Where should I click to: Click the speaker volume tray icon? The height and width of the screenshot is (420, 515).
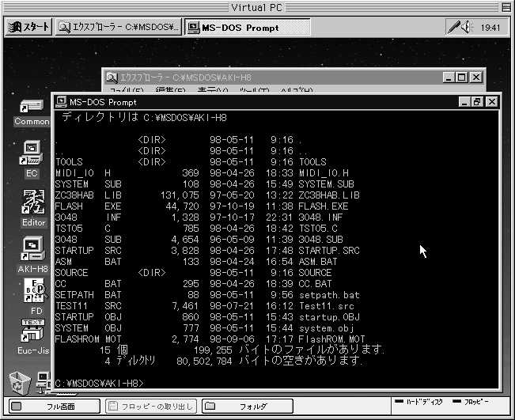[467, 27]
